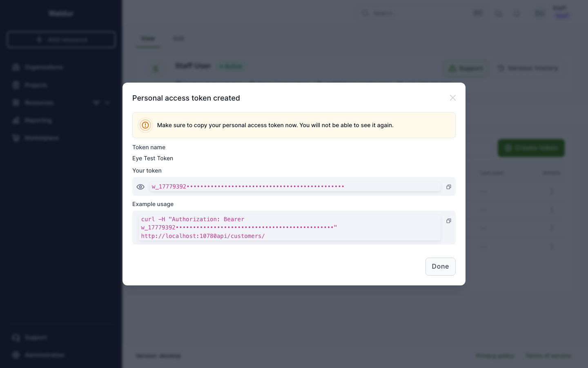The image size is (588, 368).
Task: Open Reporting from the sidebar
Action: 38,121
